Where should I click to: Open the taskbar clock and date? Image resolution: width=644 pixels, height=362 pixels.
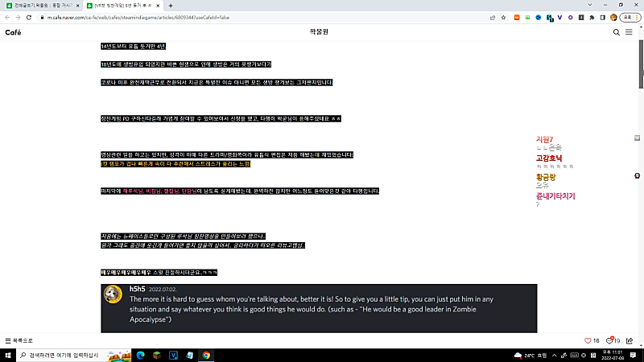point(613,356)
